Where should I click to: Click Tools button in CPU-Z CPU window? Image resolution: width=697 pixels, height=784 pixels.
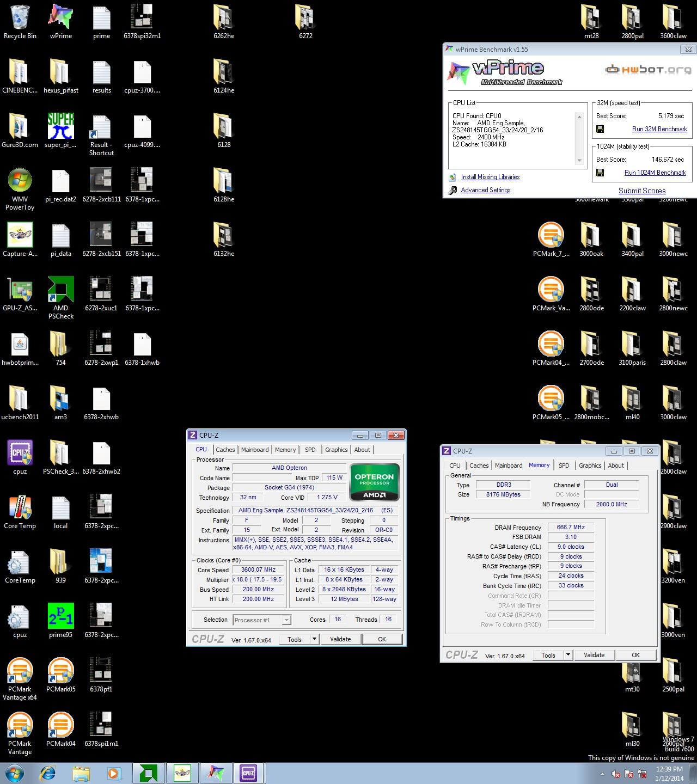[x=295, y=639]
